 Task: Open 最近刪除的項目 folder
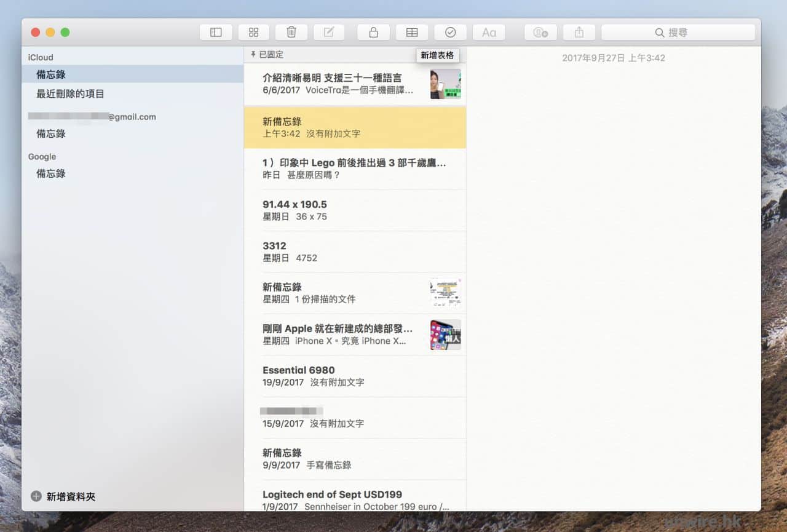(71, 94)
